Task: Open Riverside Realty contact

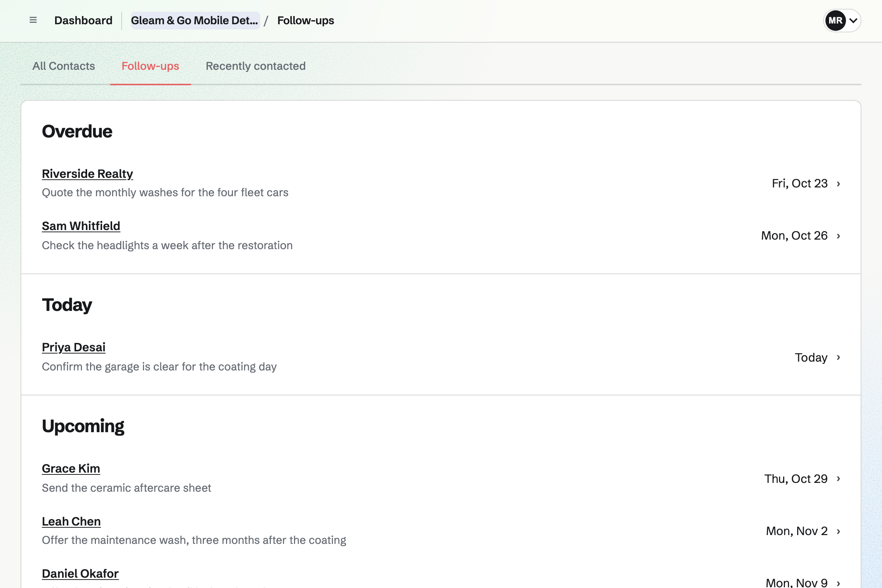Action: [87, 173]
